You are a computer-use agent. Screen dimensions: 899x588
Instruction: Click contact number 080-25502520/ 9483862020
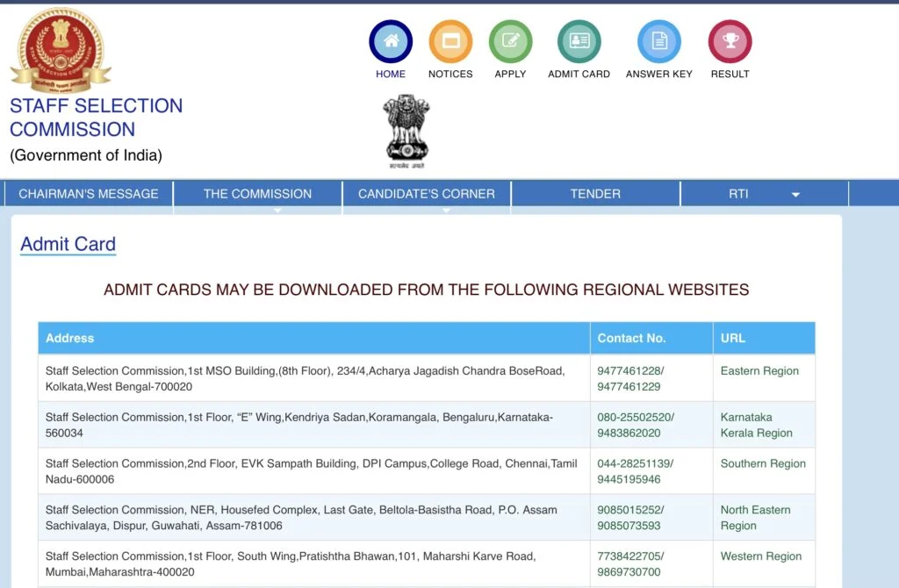636,425
